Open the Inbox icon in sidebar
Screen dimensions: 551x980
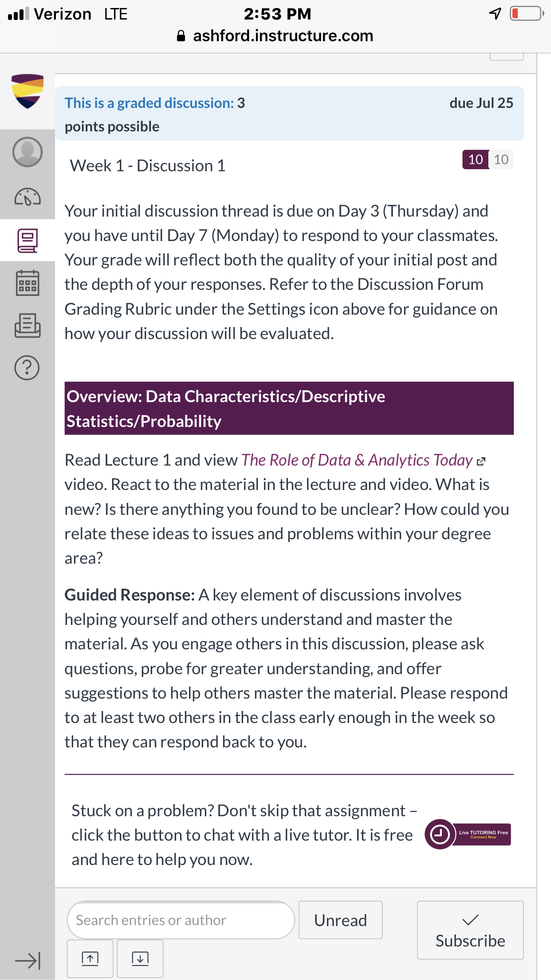tap(28, 325)
